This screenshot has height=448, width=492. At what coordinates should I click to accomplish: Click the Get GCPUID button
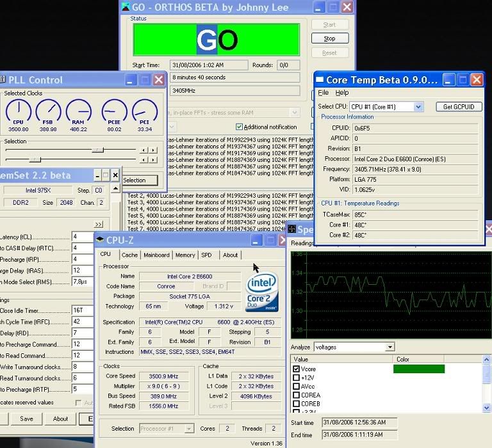click(x=459, y=107)
